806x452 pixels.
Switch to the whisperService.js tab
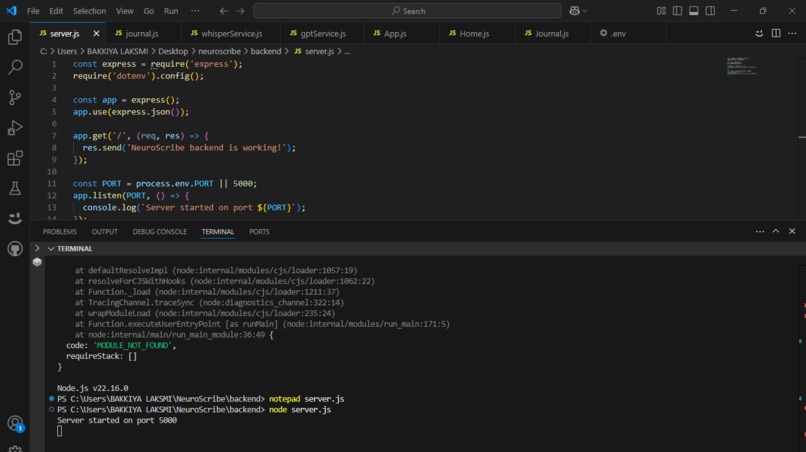(x=231, y=33)
